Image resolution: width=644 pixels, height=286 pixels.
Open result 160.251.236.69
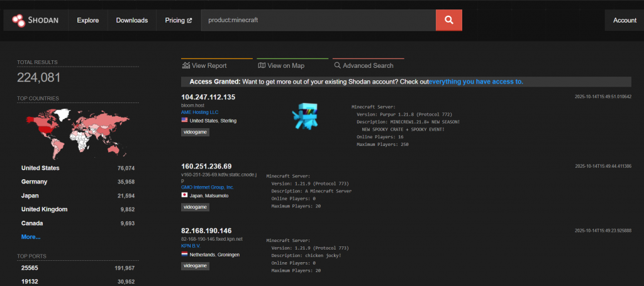click(206, 166)
